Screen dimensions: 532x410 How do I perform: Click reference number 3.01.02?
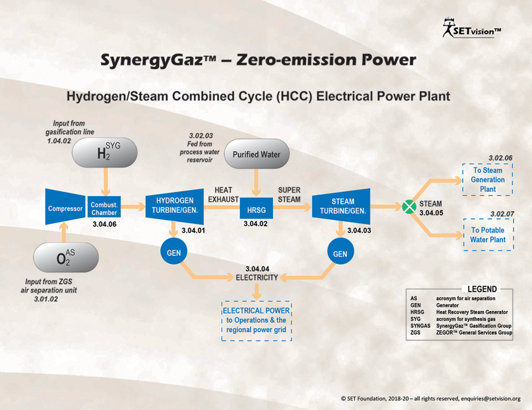tap(46, 299)
